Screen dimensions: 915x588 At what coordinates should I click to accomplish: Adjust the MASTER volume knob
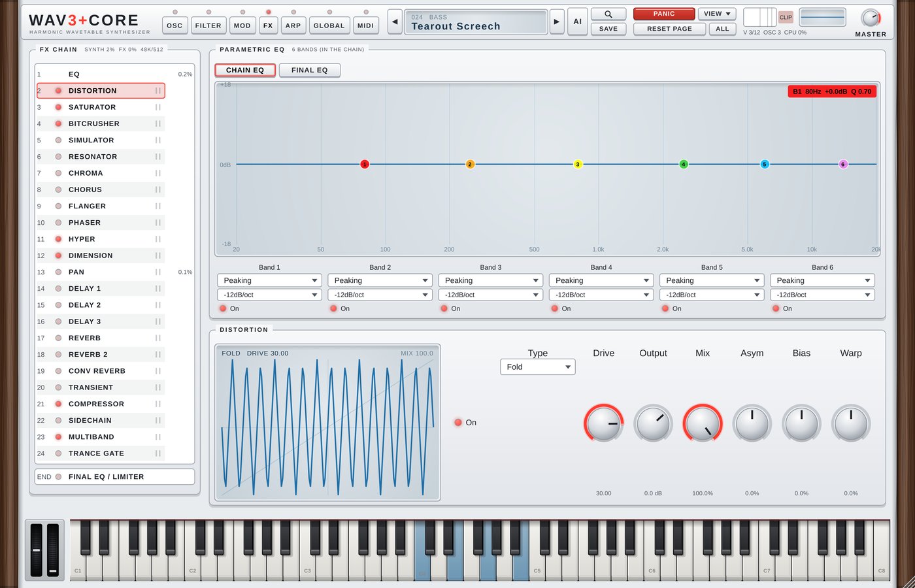tap(871, 18)
